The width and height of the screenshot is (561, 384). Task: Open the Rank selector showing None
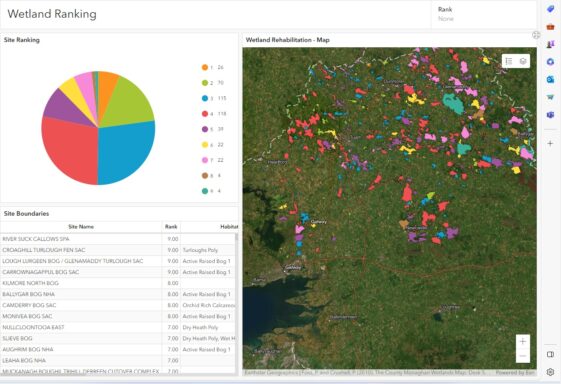point(484,14)
